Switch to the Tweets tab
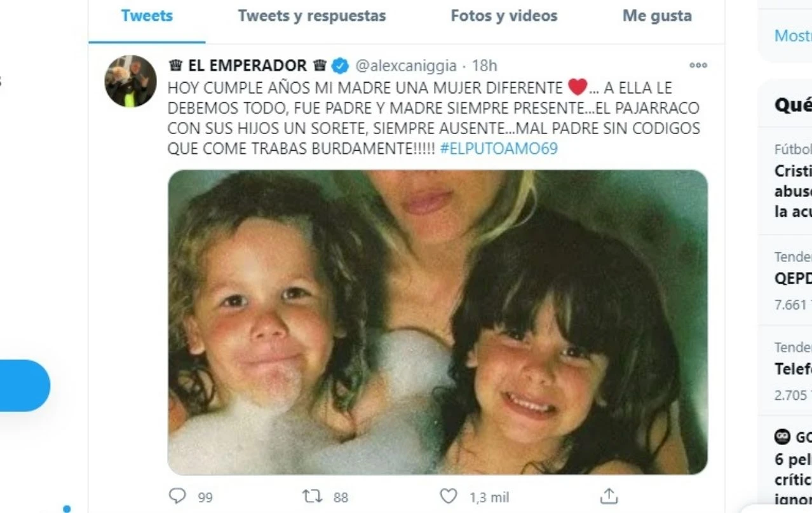This screenshot has height=513, width=812. [x=147, y=16]
